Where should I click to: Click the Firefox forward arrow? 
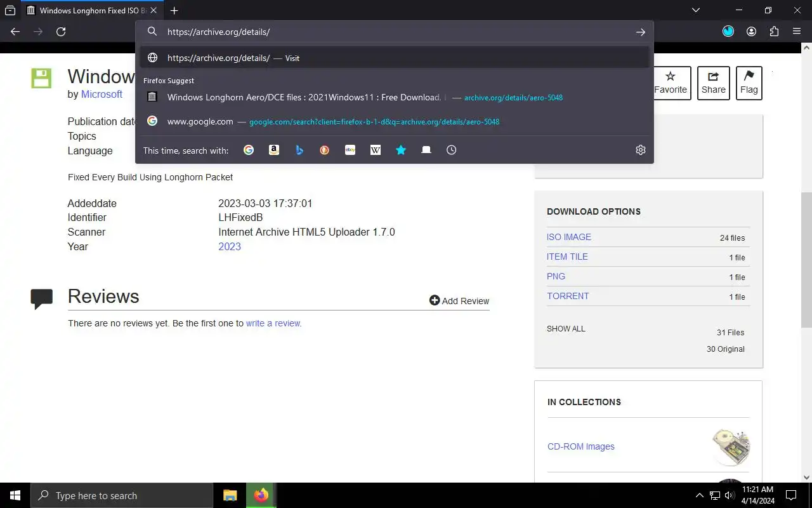pyautogui.click(x=38, y=32)
